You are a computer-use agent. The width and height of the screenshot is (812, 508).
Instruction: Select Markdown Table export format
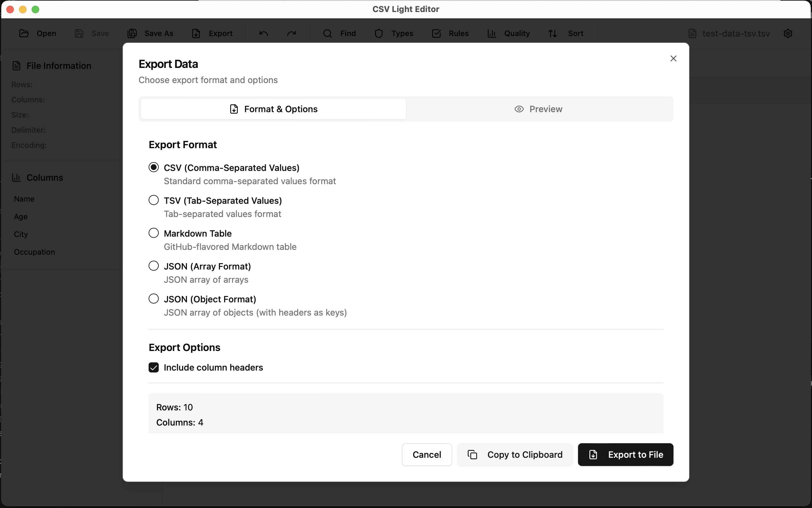tap(154, 233)
